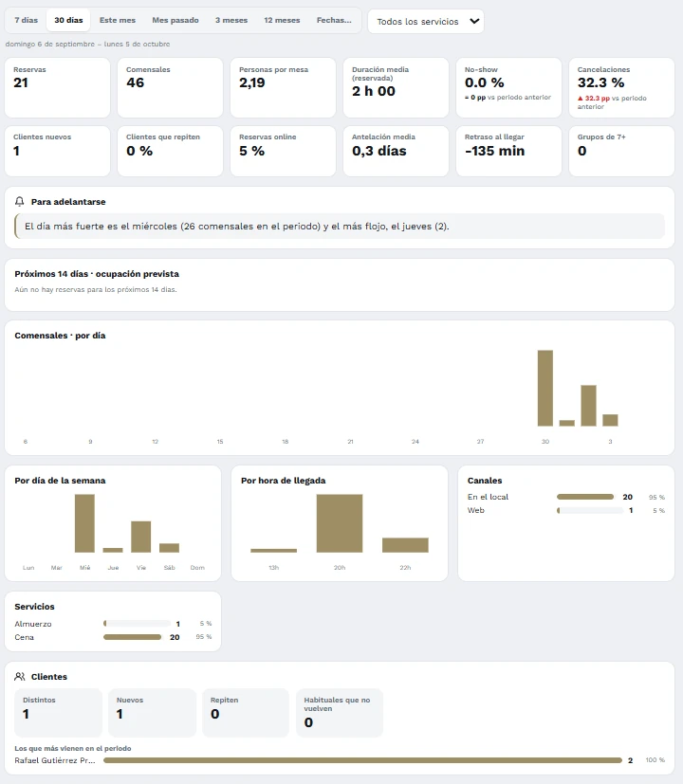Click the Comensales 46 card

point(170,87)
